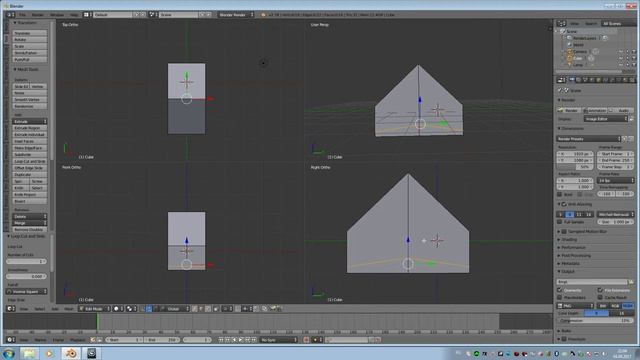The height and width of the screenshot is (360, 640).
Task: Jump to the timeline start frame
Action: 221,340
